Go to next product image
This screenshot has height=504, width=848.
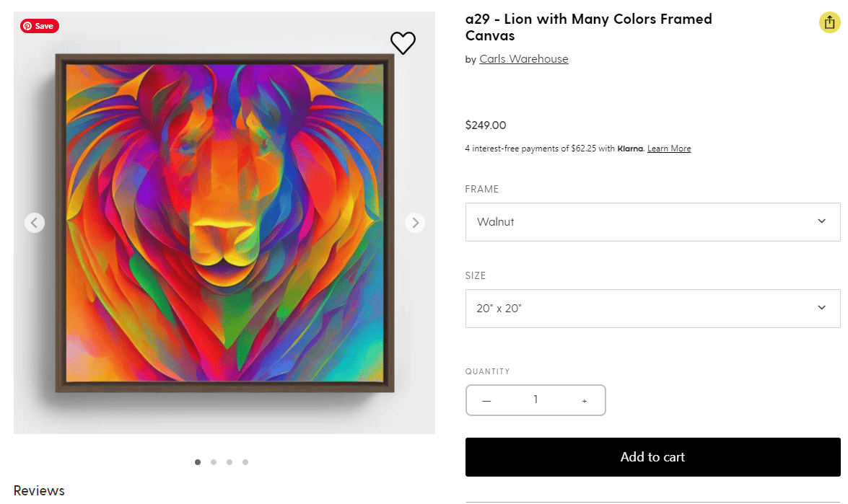pyautogui.click(x=414, y=223)
